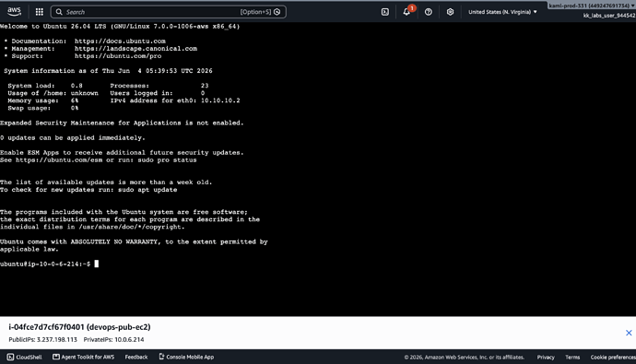636x364 pixels.
Task: Click the kk_labs_user account name
Action: coord(609,16)
